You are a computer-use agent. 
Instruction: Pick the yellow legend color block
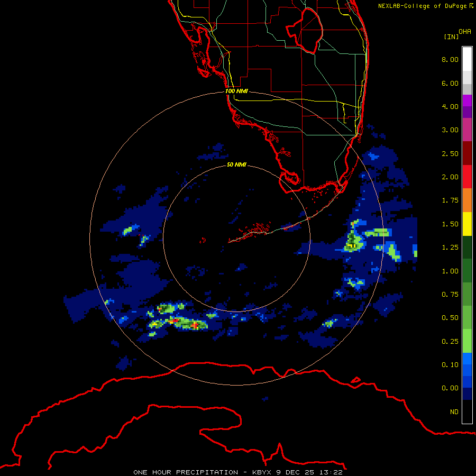tap(467, 224)
